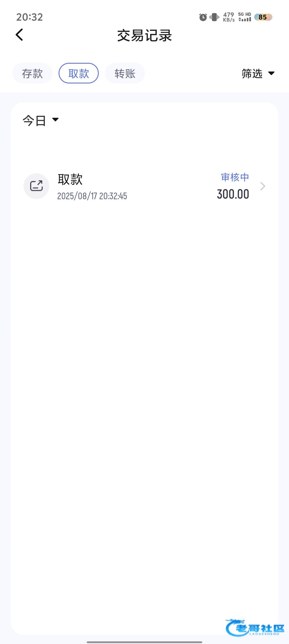Tap the withdrawal record share icon
The width and height of the screenshot is (289, 644).
coord(36,186)
